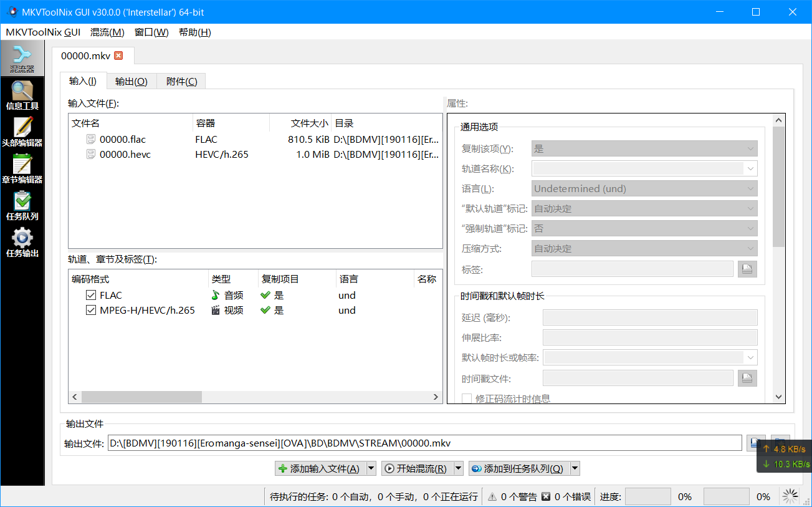812x507 pixels.
Task: Click the 标签 text input field
Action: [x=632, y=269]
